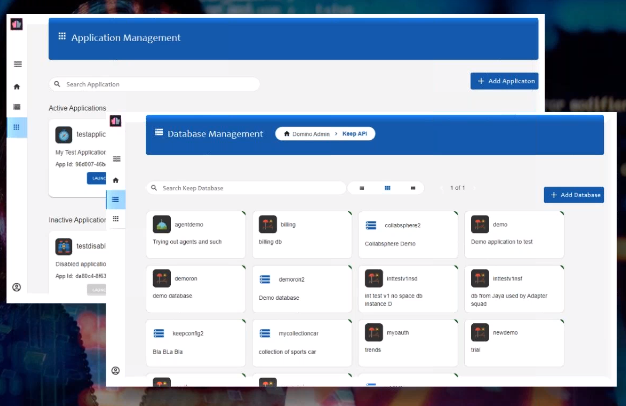
Task: Open hamburger menu in Database Management window
Action: click(x=117, y=159)
